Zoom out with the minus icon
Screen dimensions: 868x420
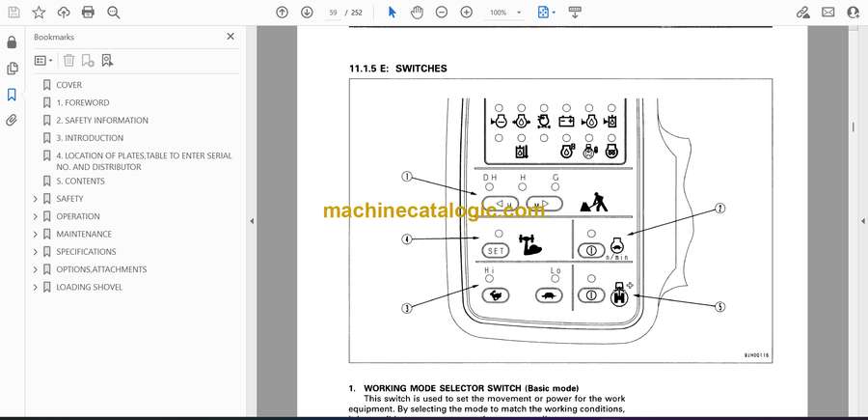point(441,13)
